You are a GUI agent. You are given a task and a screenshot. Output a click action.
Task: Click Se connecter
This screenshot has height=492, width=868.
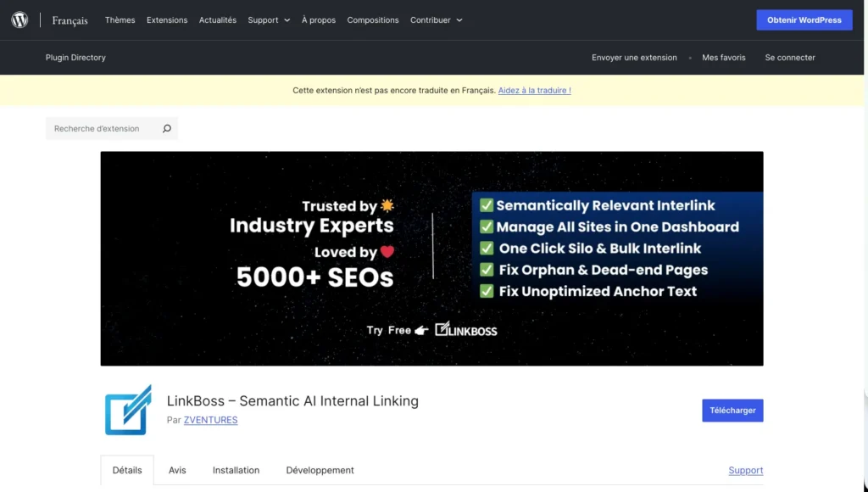click(x=790, y=58)
